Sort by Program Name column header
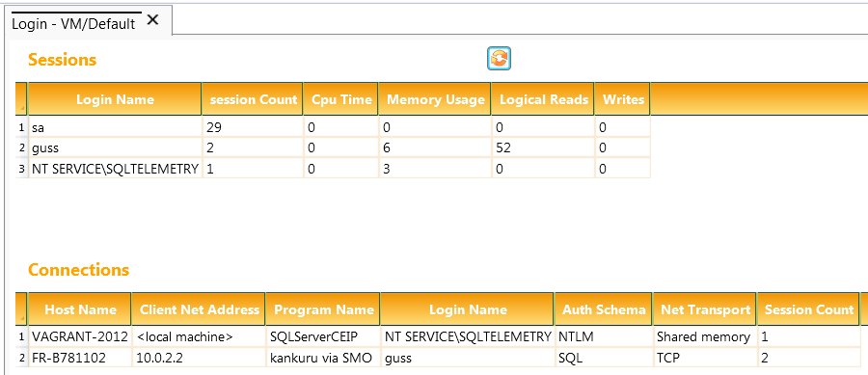 click(x=323, y=309)
